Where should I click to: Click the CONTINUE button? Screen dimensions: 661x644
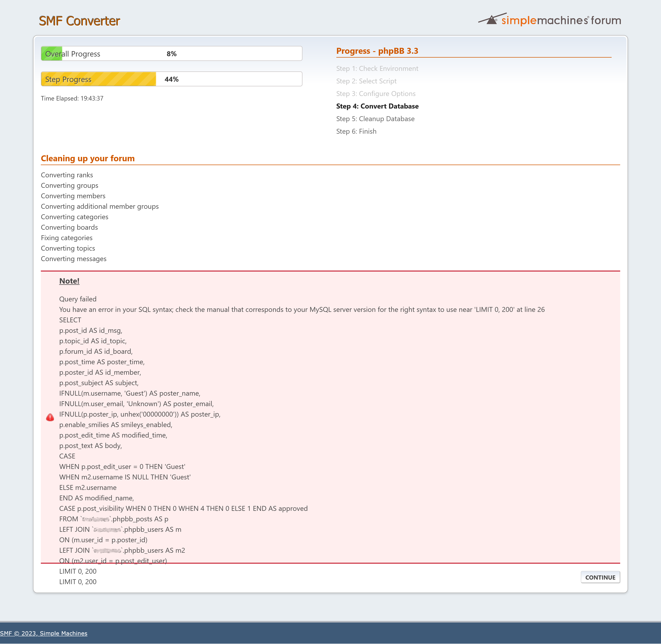pos(600,577)
